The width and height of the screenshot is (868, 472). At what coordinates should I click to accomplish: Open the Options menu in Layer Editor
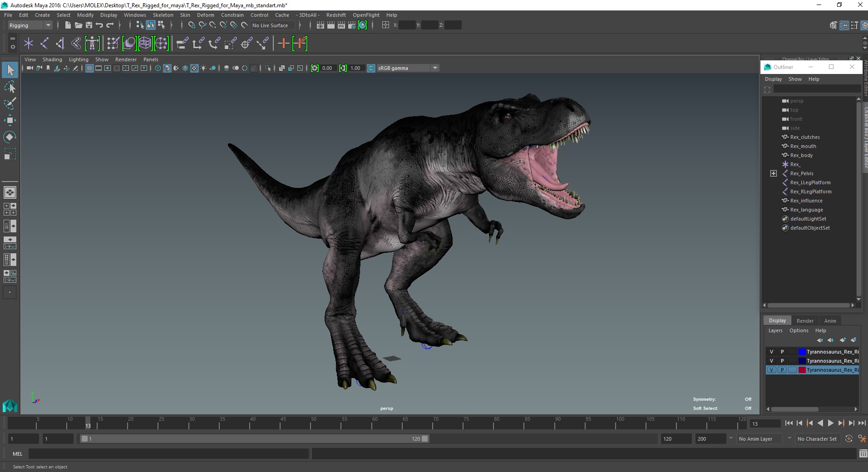click(799, 330)
